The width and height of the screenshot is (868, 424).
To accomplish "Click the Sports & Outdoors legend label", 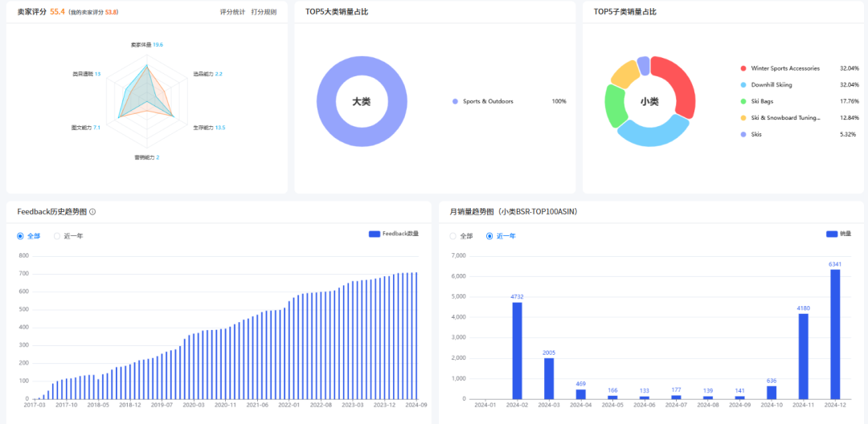I will 489,102.
